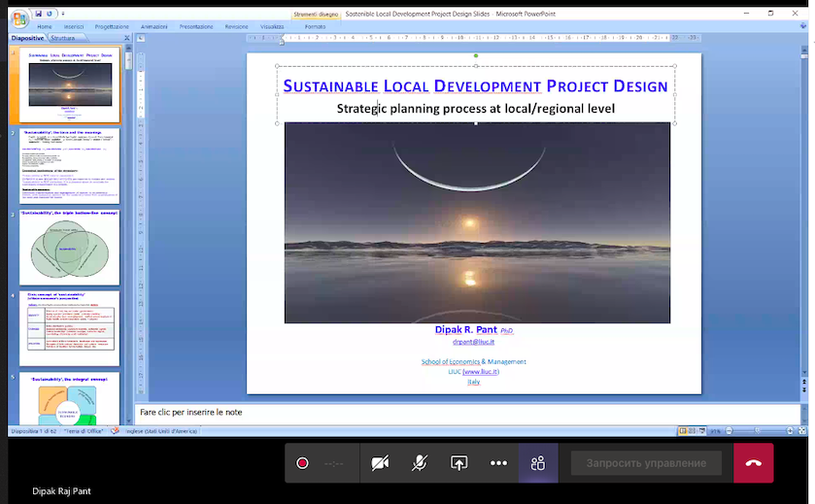This screenshot has width=815, height=504.
Task: Close the slides pane with X
Action: point(127,38)
